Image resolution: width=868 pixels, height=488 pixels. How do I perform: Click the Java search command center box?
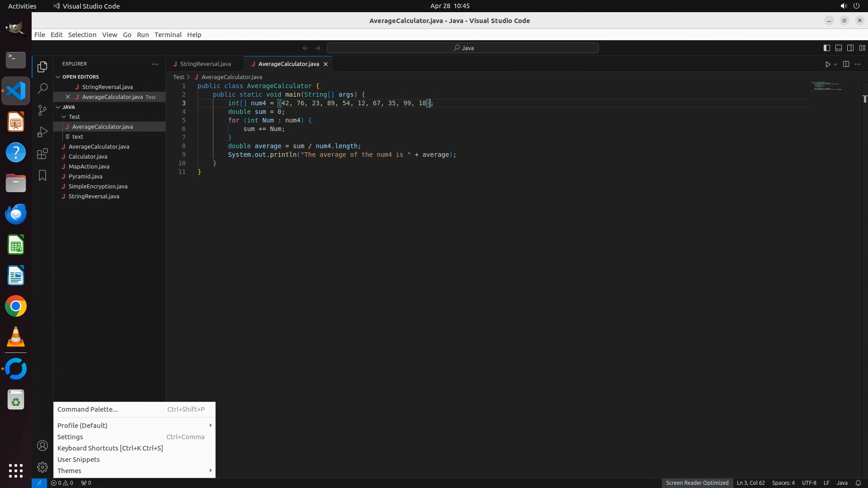tap(463, 48)
